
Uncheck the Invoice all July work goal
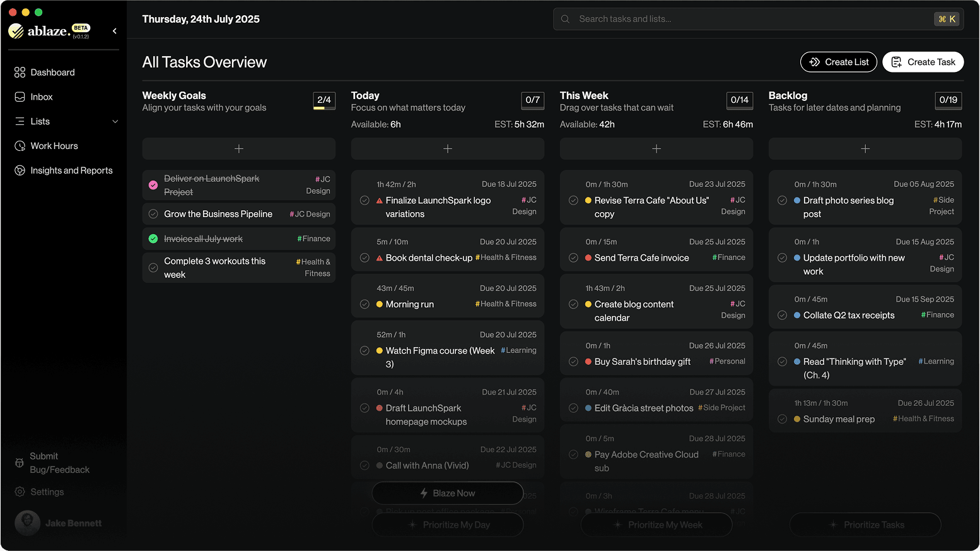(153, 239)
